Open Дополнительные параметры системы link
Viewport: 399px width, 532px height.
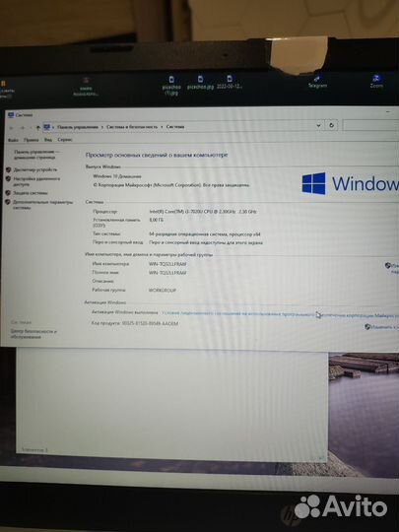click(x=42, y=205)
